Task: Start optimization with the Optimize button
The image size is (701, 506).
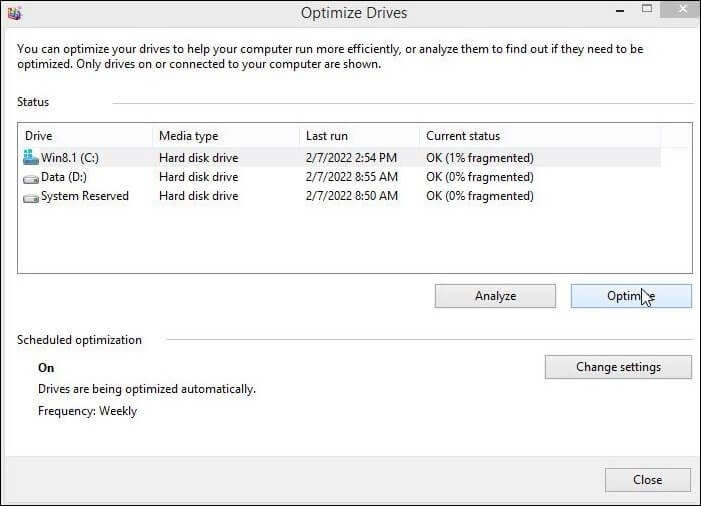Action: tap(631, 296)
